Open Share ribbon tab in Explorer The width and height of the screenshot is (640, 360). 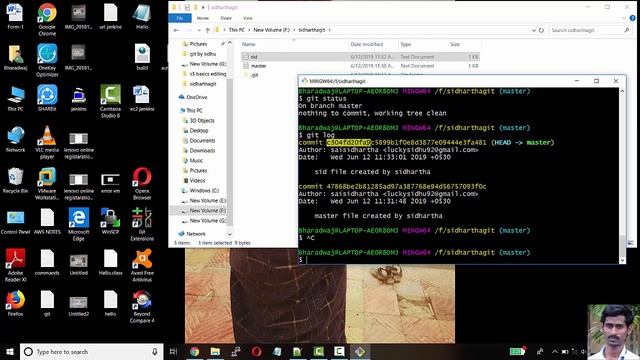[x=226, y=18]
